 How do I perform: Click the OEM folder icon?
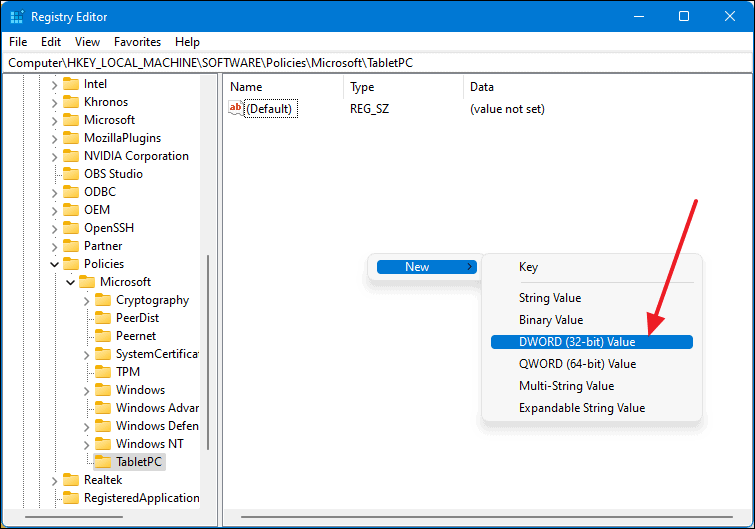(x=71, y=210)
